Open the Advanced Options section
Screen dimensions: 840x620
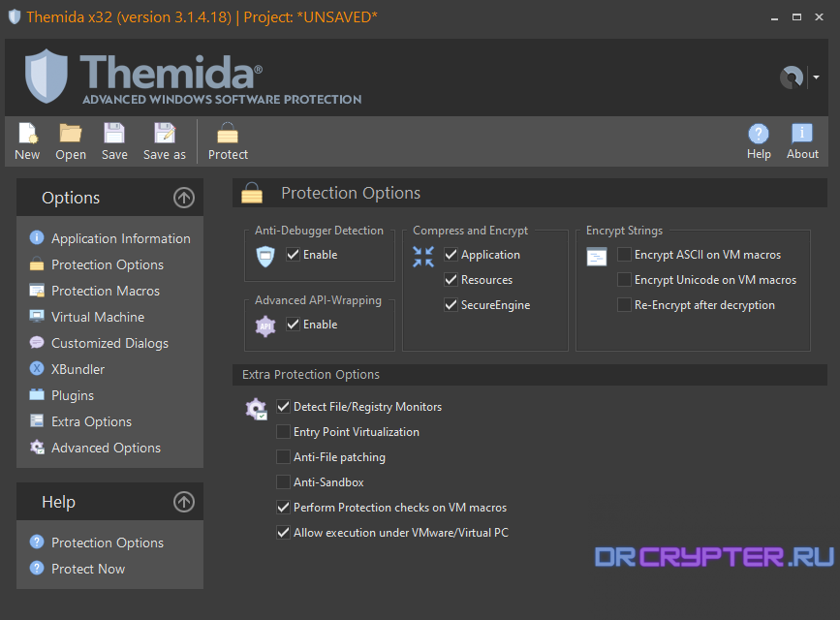click(x=105, y=447)
